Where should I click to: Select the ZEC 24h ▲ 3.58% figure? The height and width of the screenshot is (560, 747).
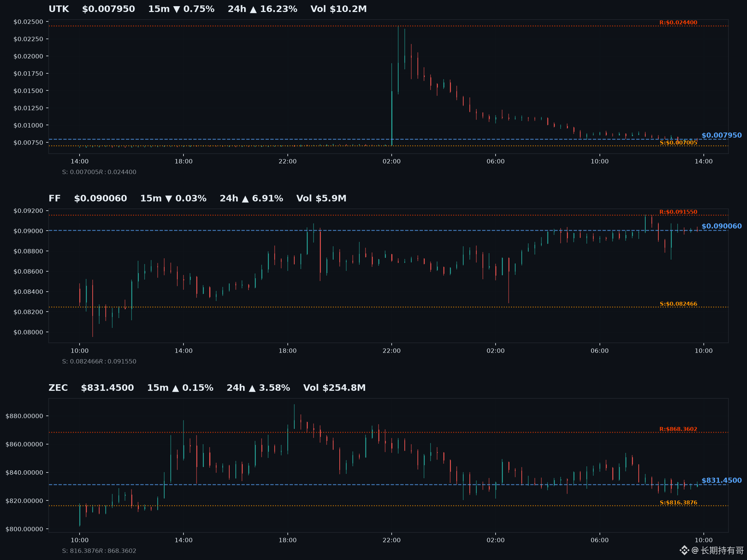[258, 388]
